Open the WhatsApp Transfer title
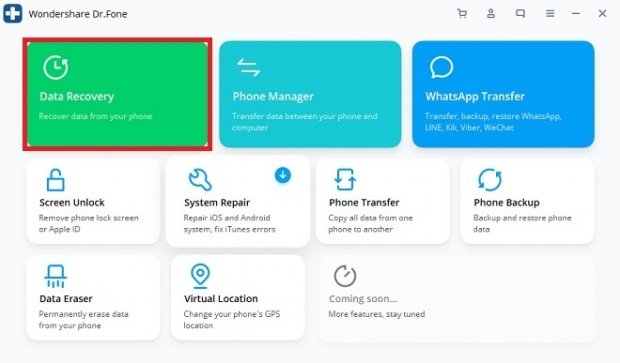Viewport: 620px width, 363px height. 475,96
